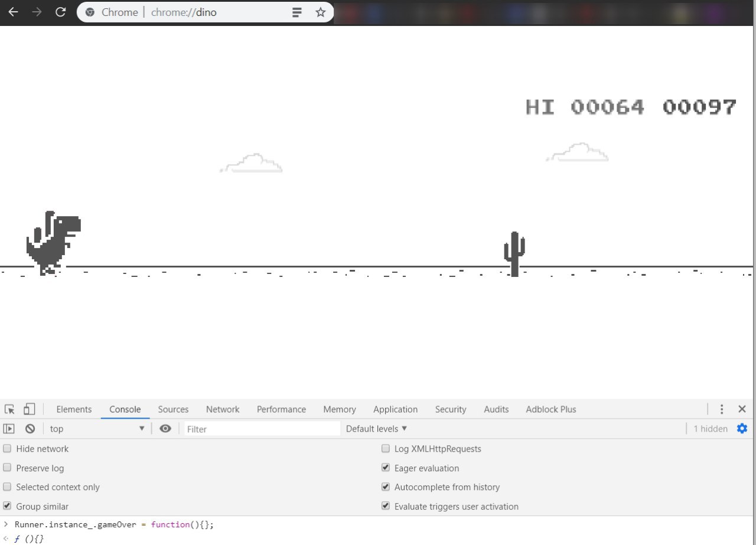Enable the Hide network checkbox
This screenshot has width=756, height=545.
[7, 449]
